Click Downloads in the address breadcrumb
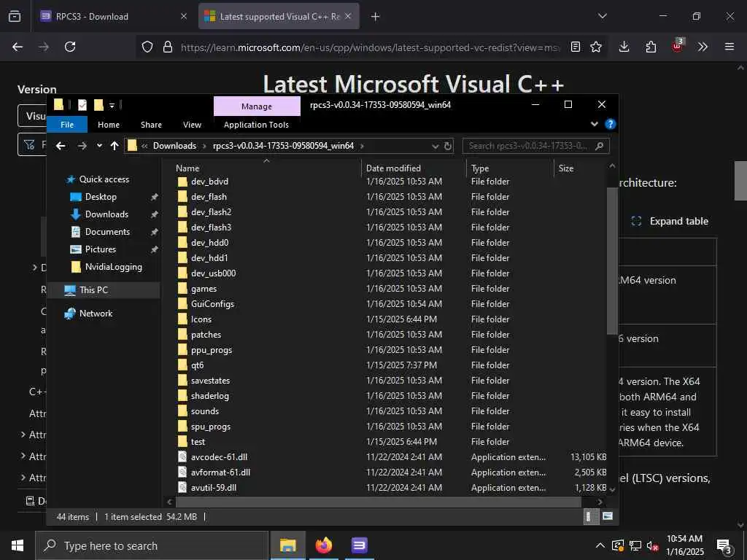The image size is (747, 560). coord(174,146)
